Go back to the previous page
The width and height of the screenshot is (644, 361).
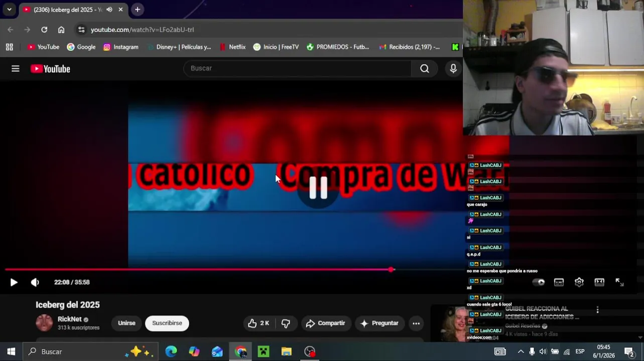click(x=11, y=30)
